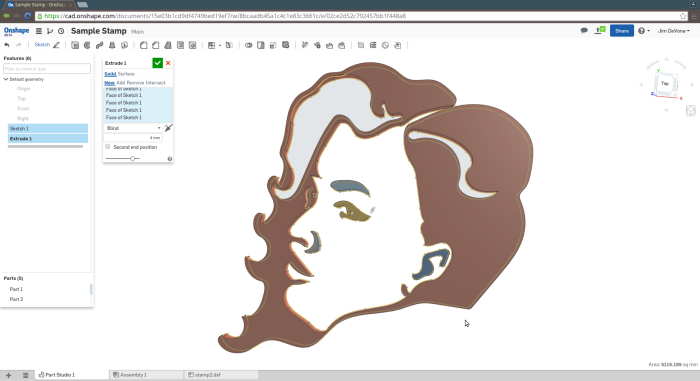Choose the Solid creation type
This screenshot has height=381, width=700.
click(x=110, y=74)
